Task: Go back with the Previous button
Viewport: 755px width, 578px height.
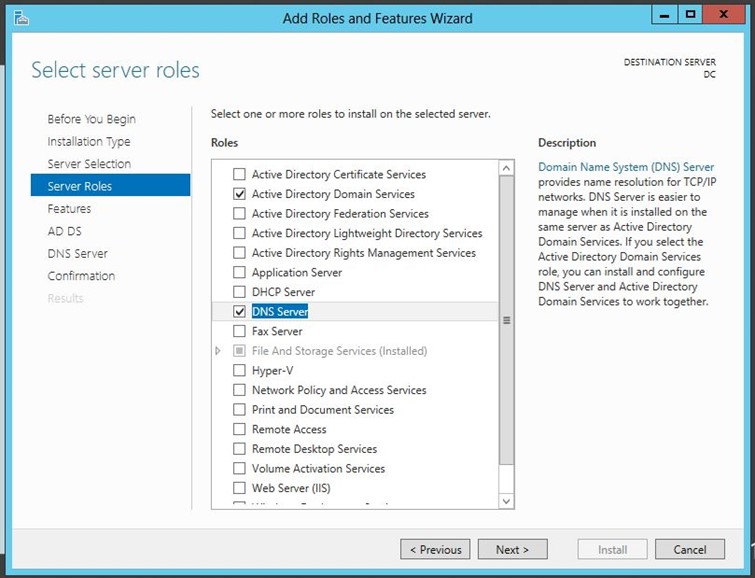Action: (435, 549)
